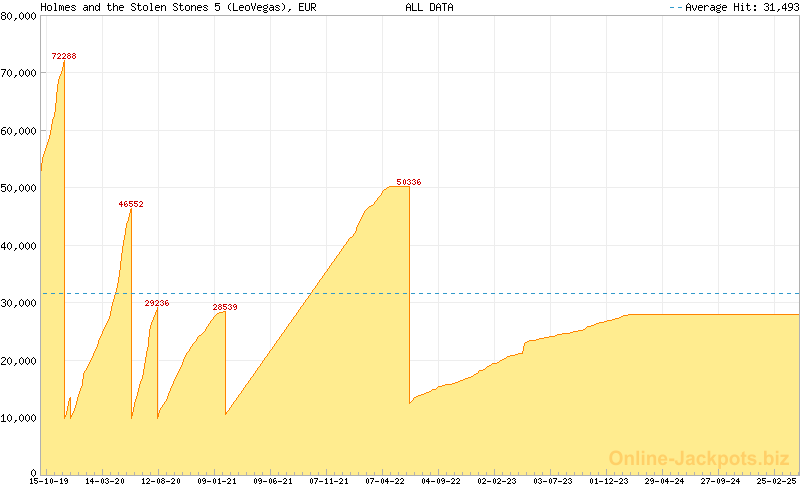Viewport: 800px width, 490px height.
Task: Select the 29-04-24 x-axis date
Action: pyautogui.click(x=665, y=481)
